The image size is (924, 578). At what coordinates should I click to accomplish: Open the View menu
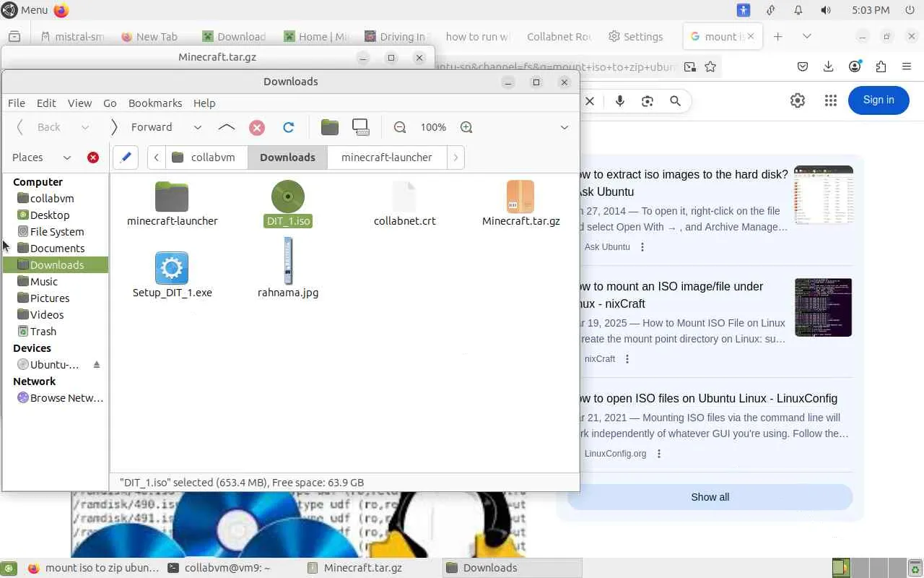(79, 103)
